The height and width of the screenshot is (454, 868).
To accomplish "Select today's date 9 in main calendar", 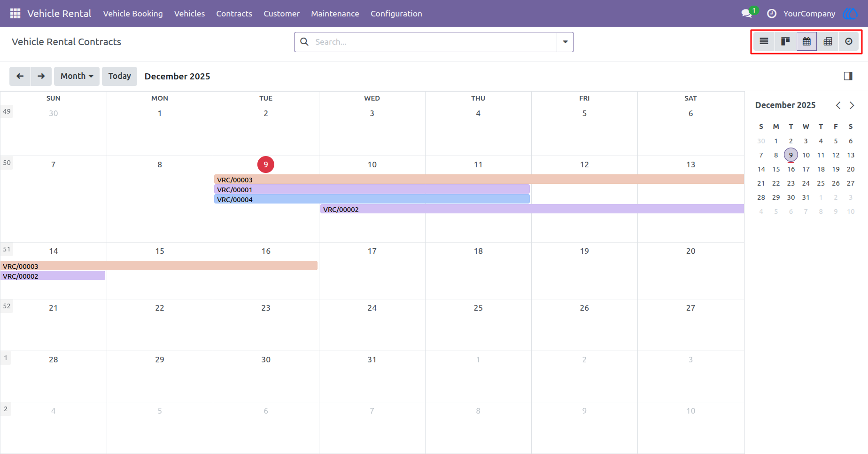I will pos(266,164).
